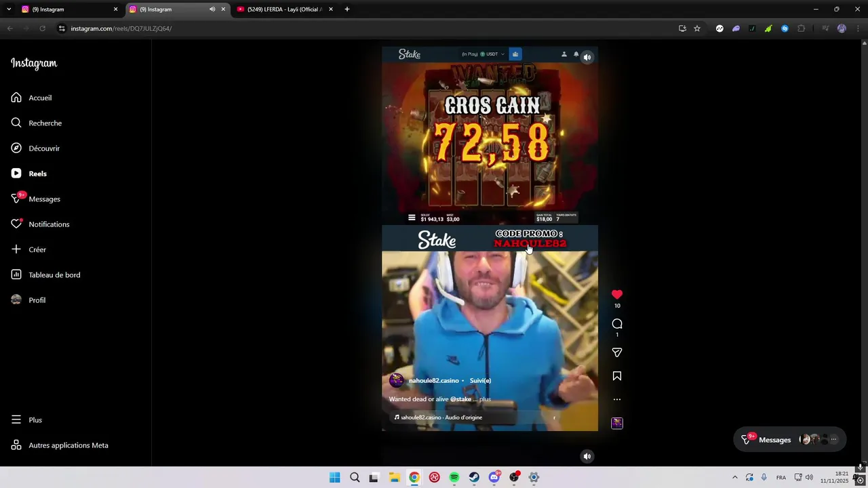This screenshot has width=868, height=488.
Task: Click the Suivi(e) following button
Action: tap(480, 380)
